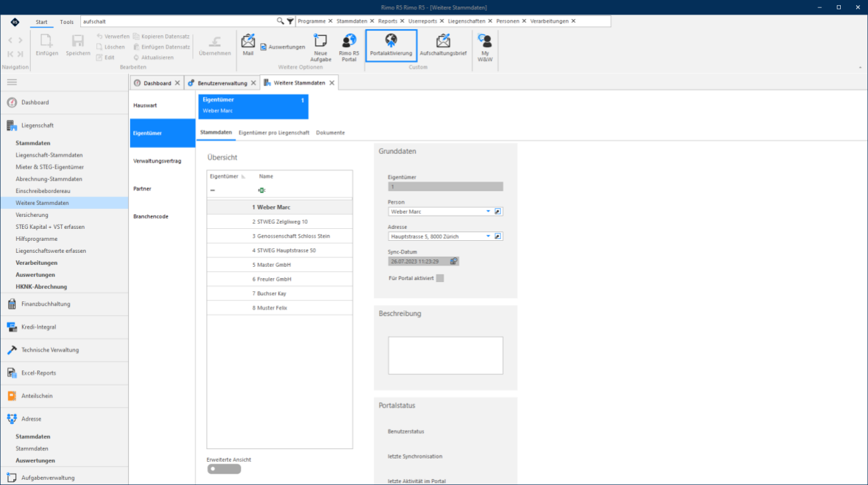The height and width of the screenshot is (485, 868).
Task: Create Neue Aufgabe from ribbon
Action: click(321, 41)
